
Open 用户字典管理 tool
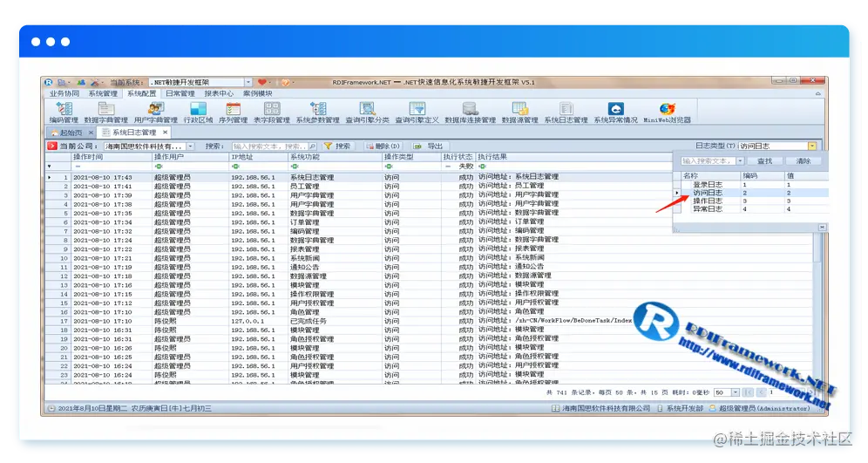[155, 112]
